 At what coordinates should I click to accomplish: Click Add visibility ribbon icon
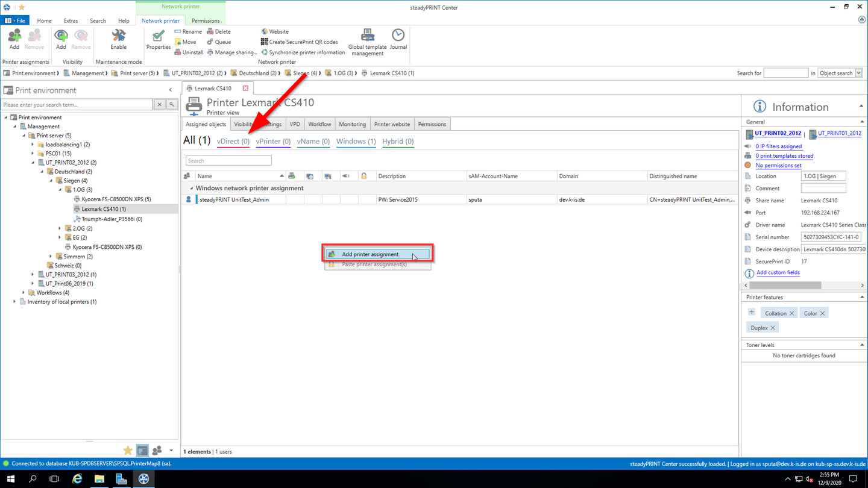pyautogui.click(x=61, y=39)
